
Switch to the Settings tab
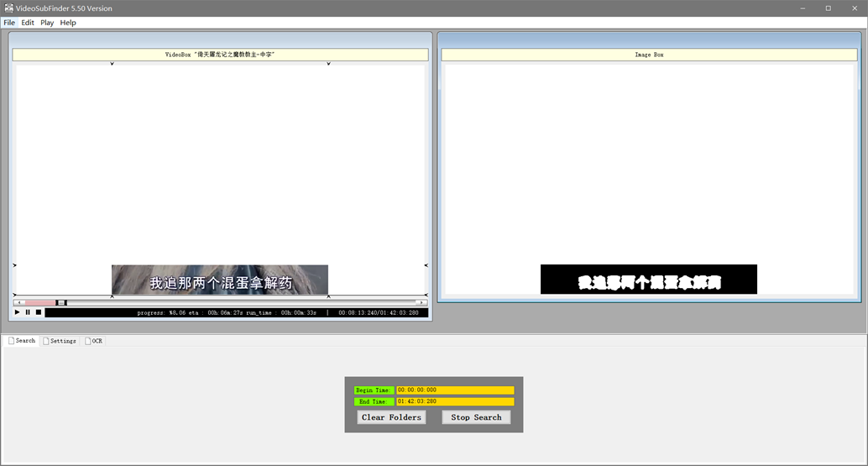60,341
